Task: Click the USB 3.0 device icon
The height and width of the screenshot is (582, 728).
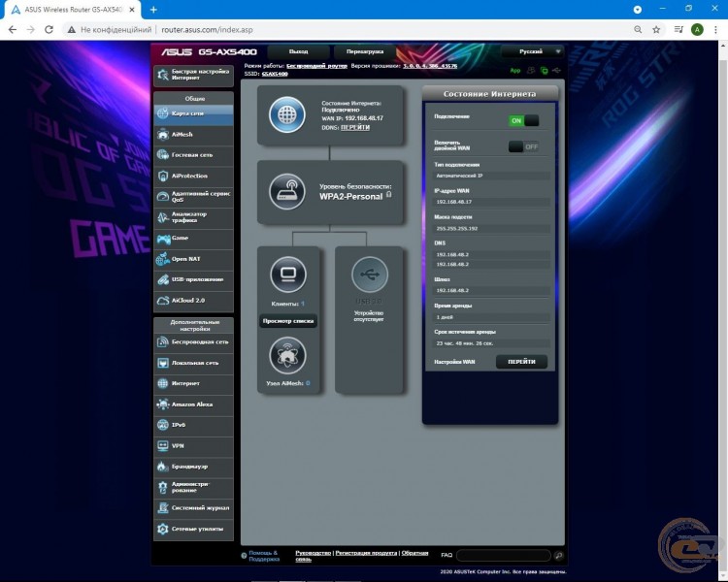Action: click(x=370, y=275)
